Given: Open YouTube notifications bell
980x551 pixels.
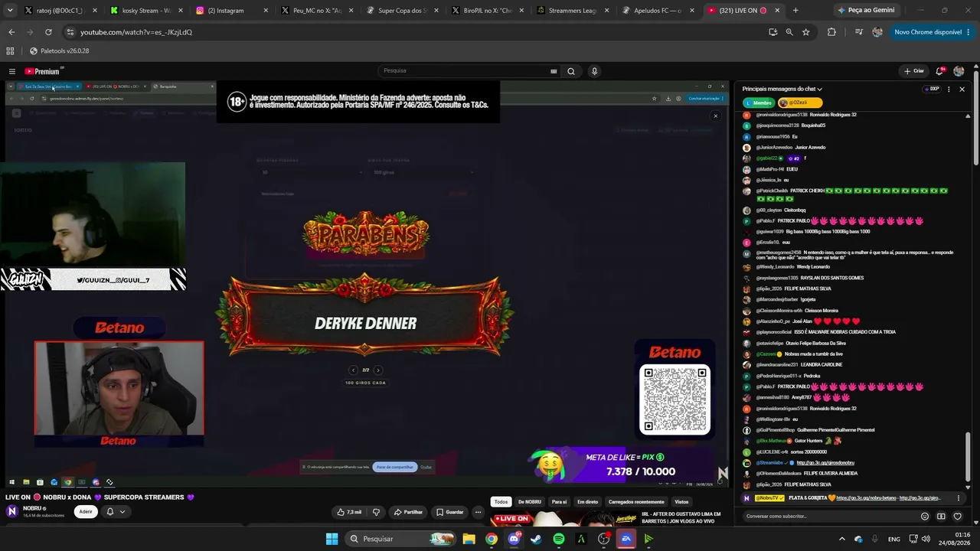Looking at the screenshot, I should pos(940,71).
